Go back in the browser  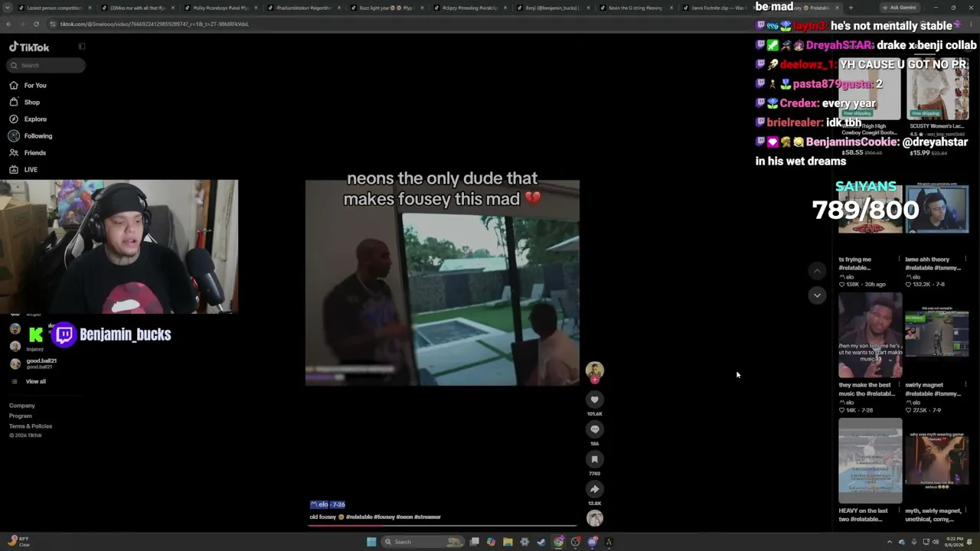(x=8, y=24)
